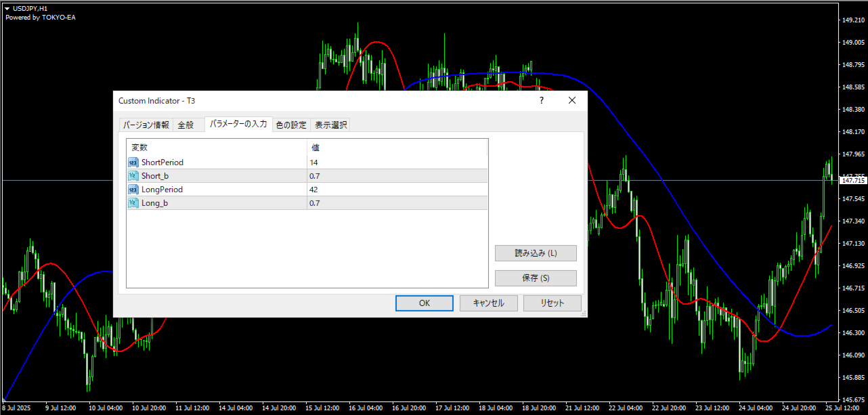Select the ShortPeriod value 14 cell
This screenshot has width=868, height=415.
tap(397, 162)
